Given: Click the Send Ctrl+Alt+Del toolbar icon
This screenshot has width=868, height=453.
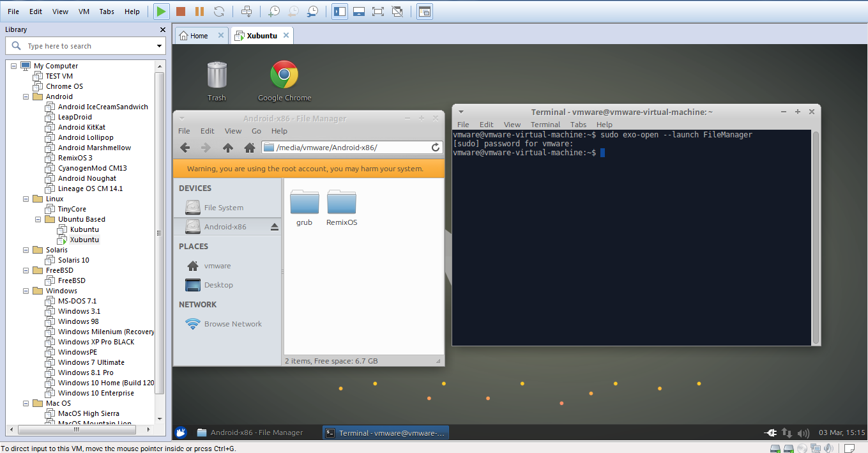Looking at the screenshot, I should [247, 12].
